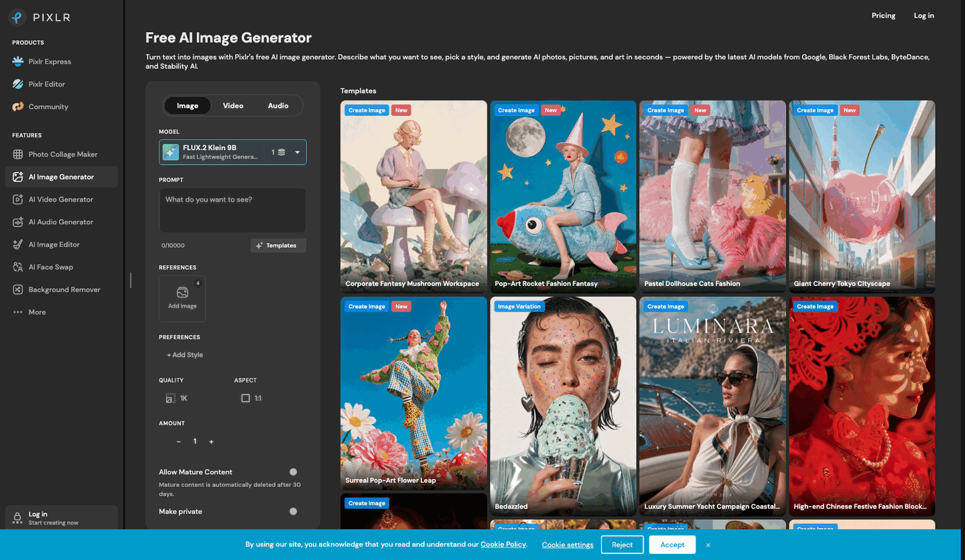The image size is (965, 560).
Task: Open Giant Cherry Tokyo Cityscape template
Action: coord(862,196)
